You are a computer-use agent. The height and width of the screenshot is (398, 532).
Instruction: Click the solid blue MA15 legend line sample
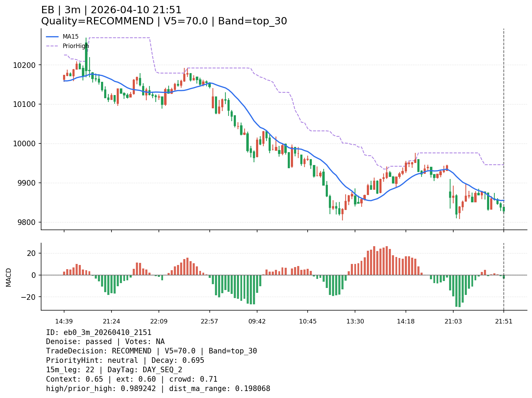52,37
